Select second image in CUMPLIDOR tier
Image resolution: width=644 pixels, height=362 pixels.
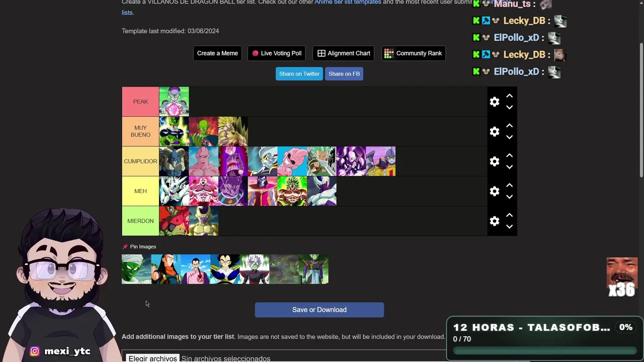tap(203, 161)
